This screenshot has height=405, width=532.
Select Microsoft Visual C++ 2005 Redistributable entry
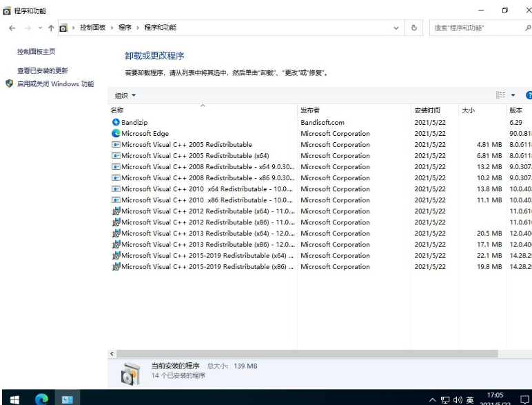187,145
